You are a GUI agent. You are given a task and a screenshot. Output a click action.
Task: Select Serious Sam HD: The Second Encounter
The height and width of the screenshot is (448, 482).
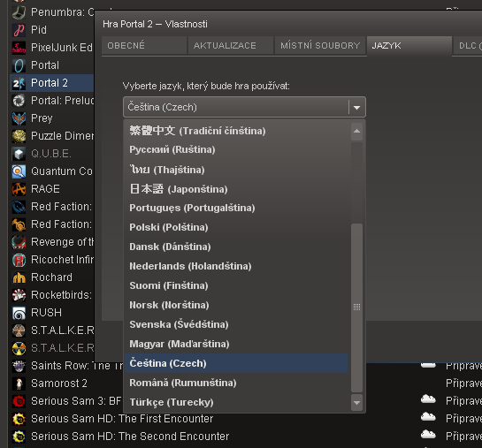[130, 437]
